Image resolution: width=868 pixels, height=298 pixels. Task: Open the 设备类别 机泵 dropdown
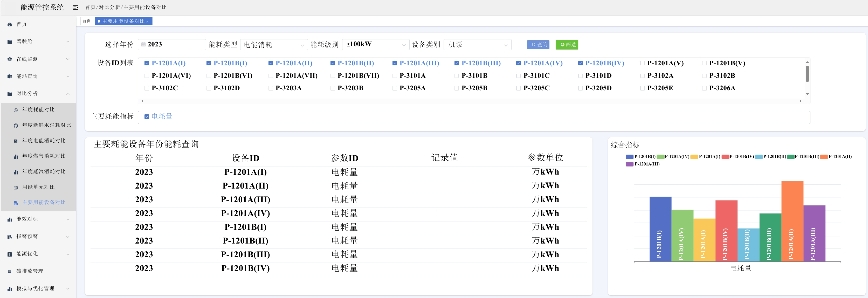click(x=478, y=45)
